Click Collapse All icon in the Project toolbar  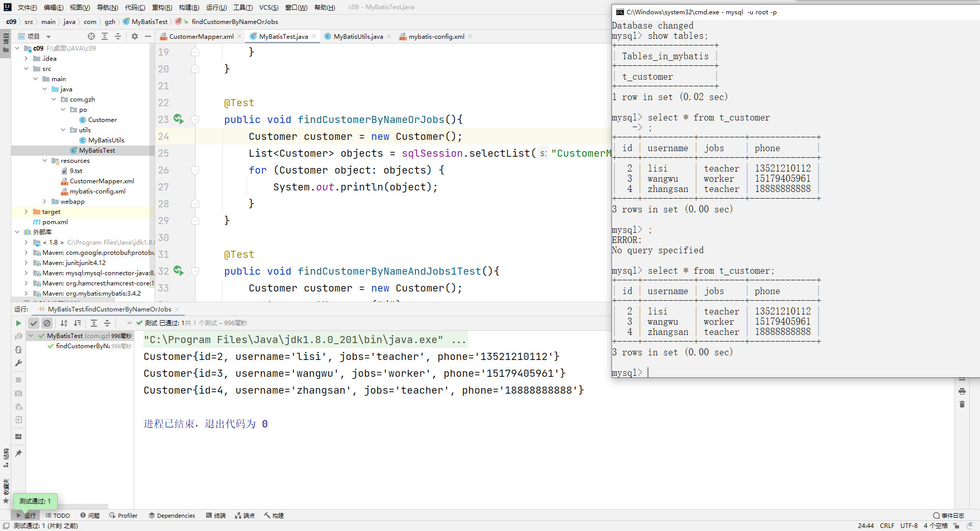coord(118,36)
